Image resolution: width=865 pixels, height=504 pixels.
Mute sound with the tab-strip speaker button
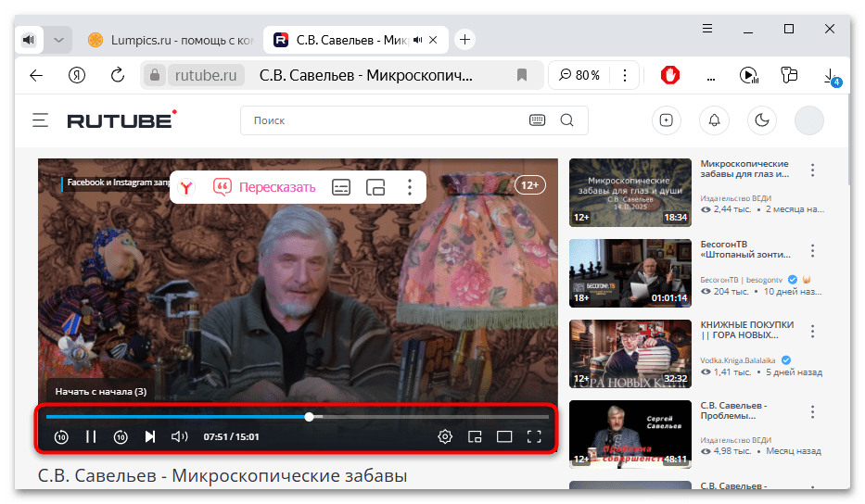click(29, 40)
